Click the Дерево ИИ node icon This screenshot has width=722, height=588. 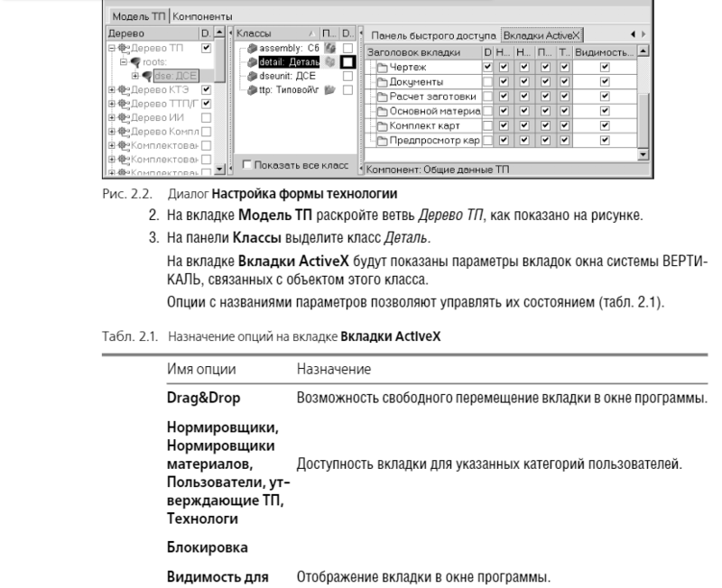124,118
